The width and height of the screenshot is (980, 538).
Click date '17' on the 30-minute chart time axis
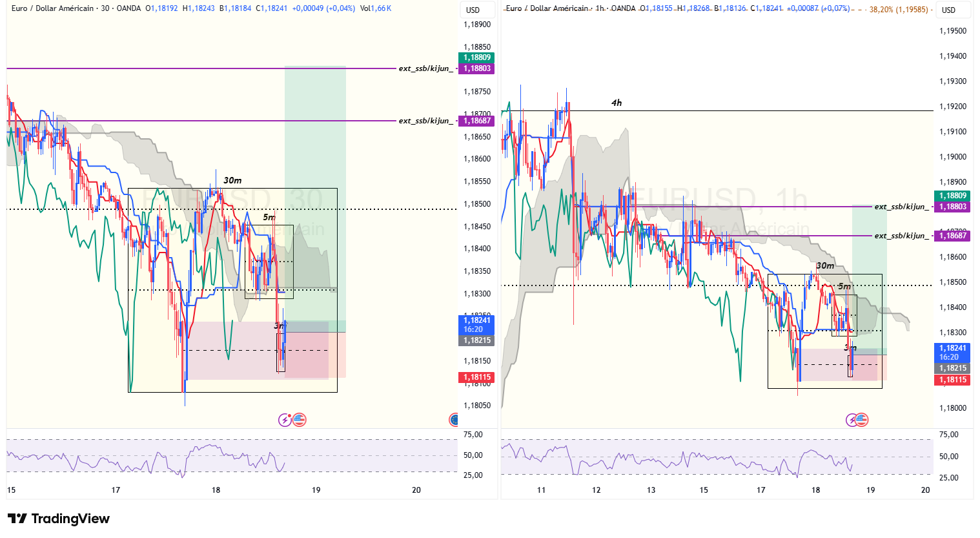point(116,490)
